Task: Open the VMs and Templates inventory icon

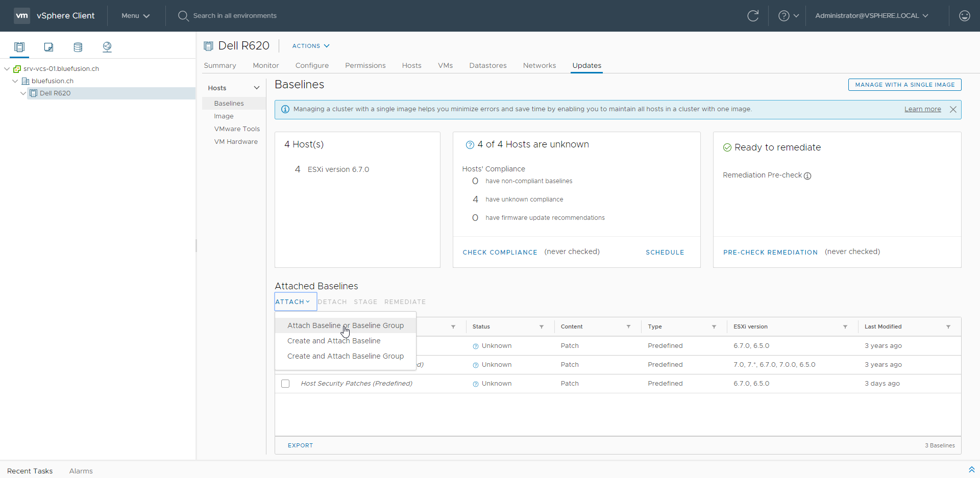Action: (48, 47)
